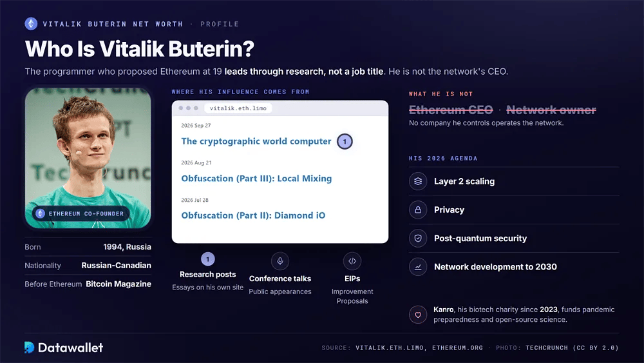Image resolution: width=644 pixels, height=363 pixels.
Task: Click the EIPs heading
Action: click(x=352, y=279)
